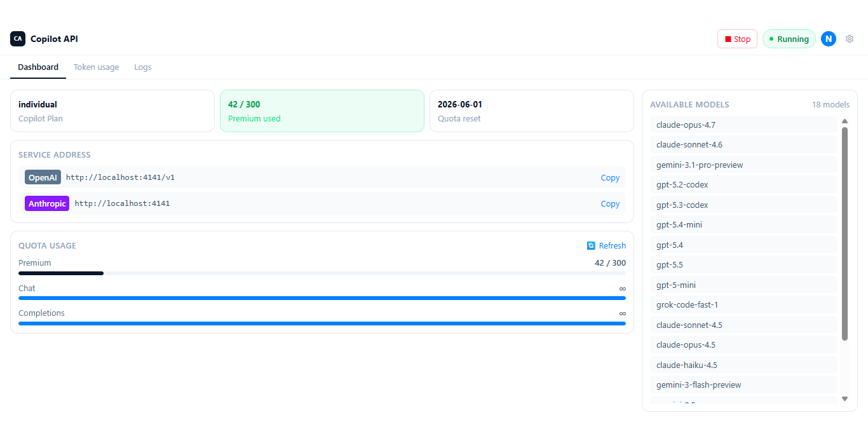The width and height of the screenshot is (868, 443).
Task: Select claude-haiku-4.5 model
Action: pos(743,365)
